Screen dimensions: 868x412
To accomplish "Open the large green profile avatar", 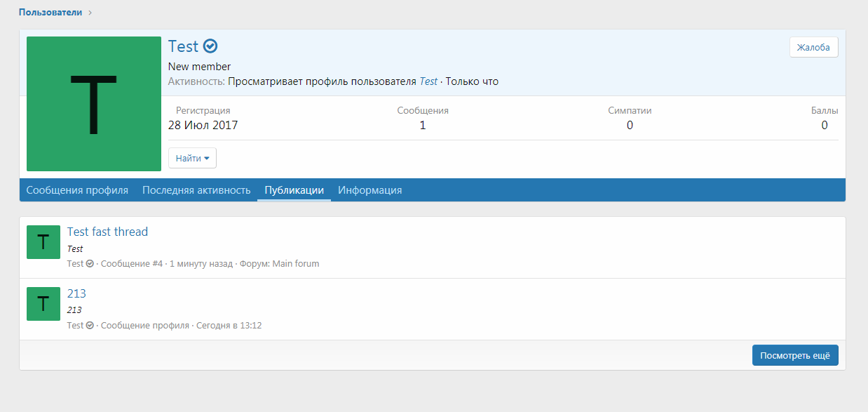I will point(93,103).
